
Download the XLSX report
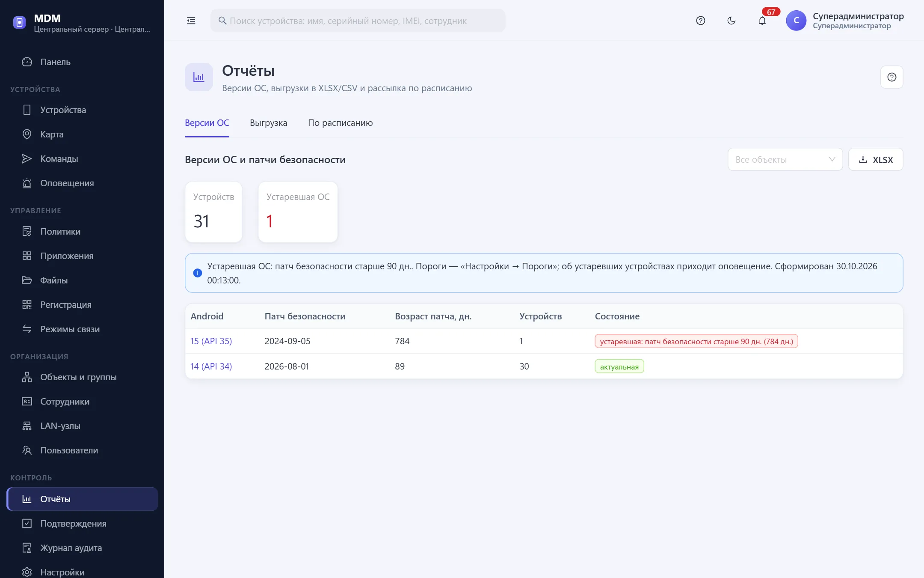876,160
